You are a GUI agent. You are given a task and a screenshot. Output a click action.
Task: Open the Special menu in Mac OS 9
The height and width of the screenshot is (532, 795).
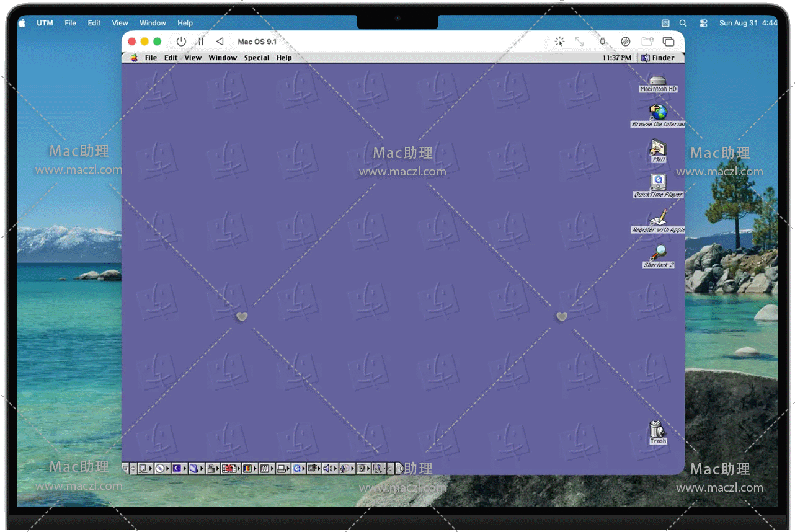[x=256, y=58]
